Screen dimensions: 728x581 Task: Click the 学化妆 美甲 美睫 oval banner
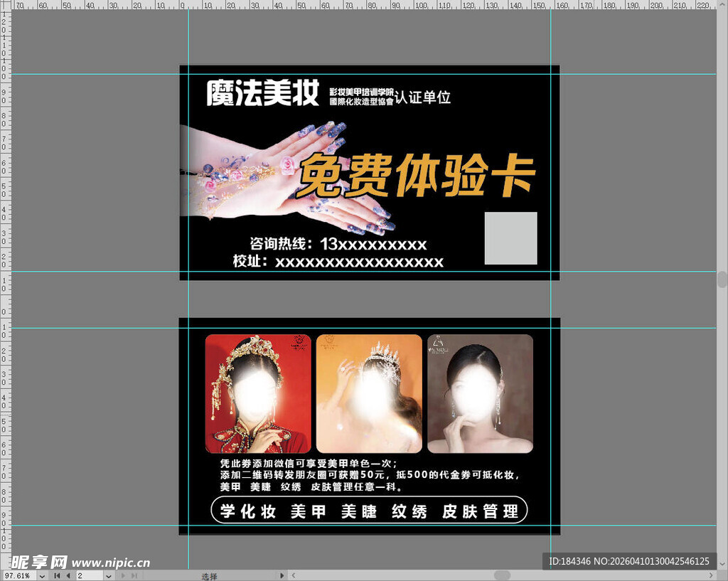point(368,510)
